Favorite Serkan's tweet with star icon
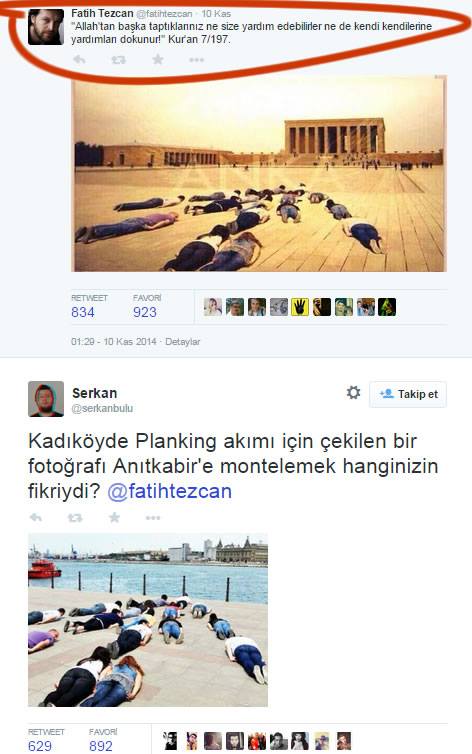Image resolution: width=472 pixels, height=754 pixels. pos(114,517)
